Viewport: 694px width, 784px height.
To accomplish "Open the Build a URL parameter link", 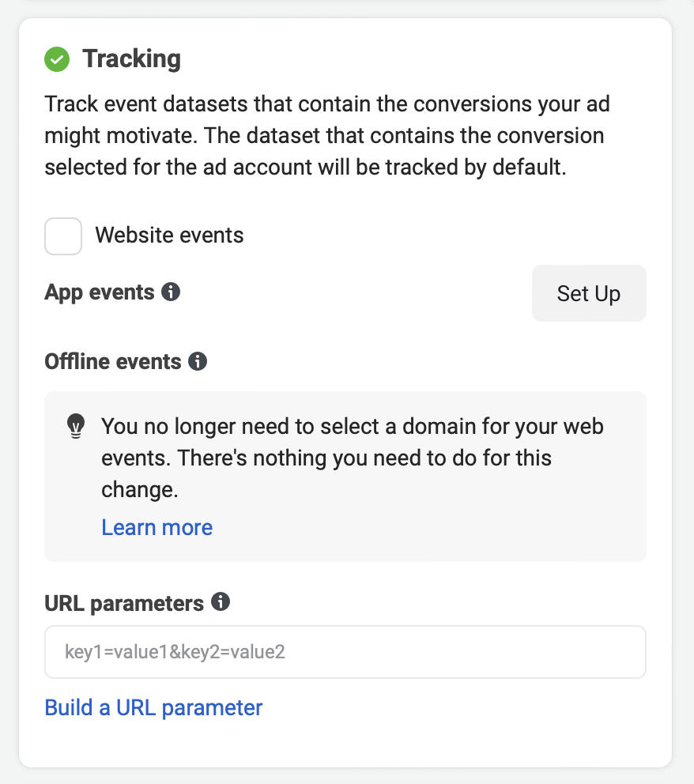I will tap(153, 707).
